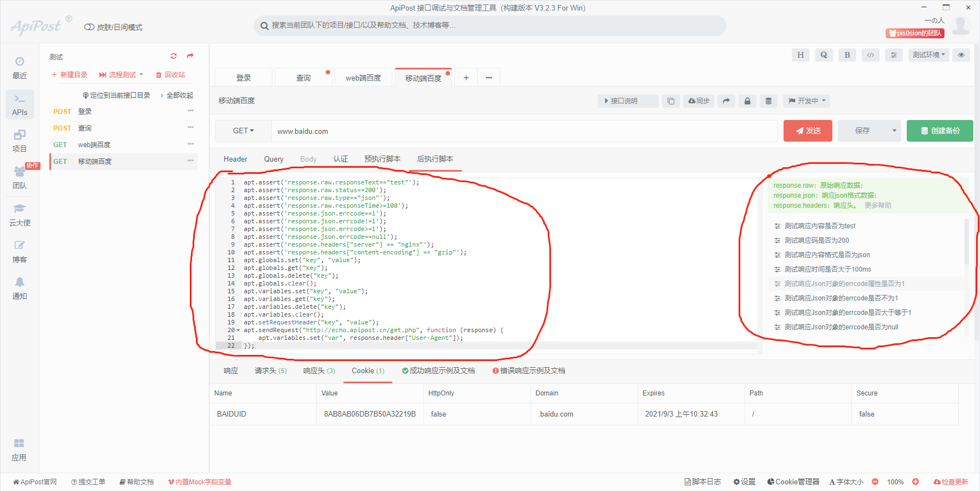Image resolution: width=980 pixels, height=491 pixels.
Task: Open the tab overflow ellipsis menu
Action: coord(489,78)
